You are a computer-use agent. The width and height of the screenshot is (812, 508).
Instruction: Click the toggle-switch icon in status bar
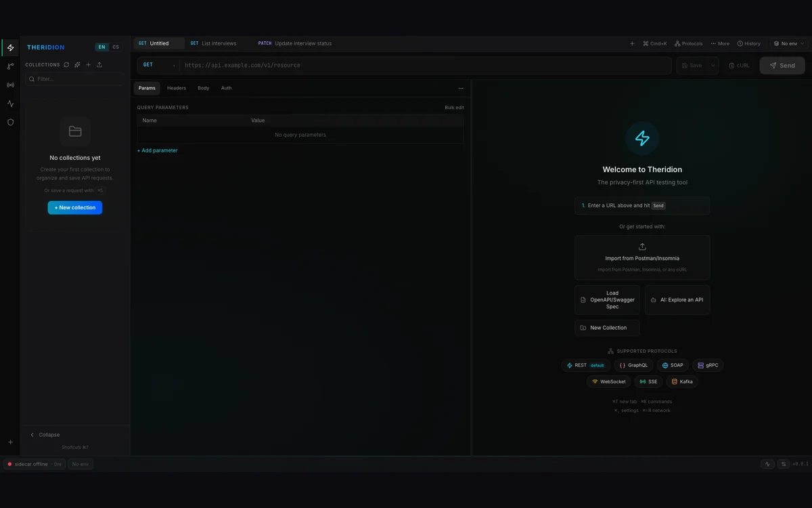(784, 464)
